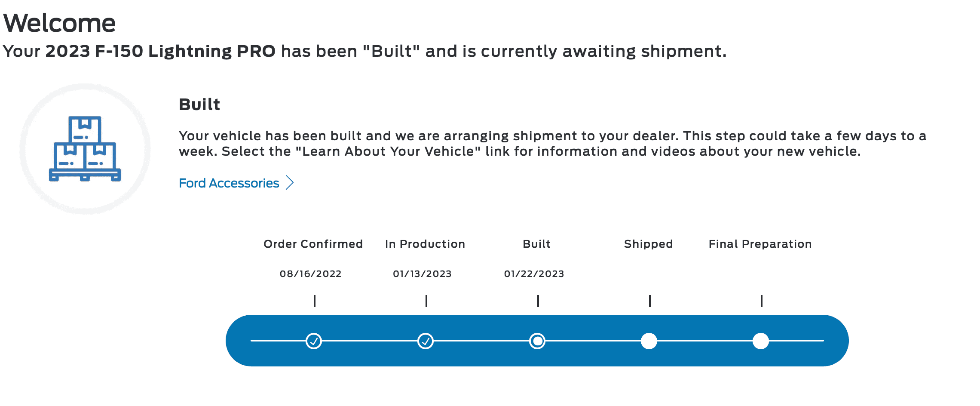
Task: Select the In Production stage label
Action: pyautogui.click(x=425, y=244)
